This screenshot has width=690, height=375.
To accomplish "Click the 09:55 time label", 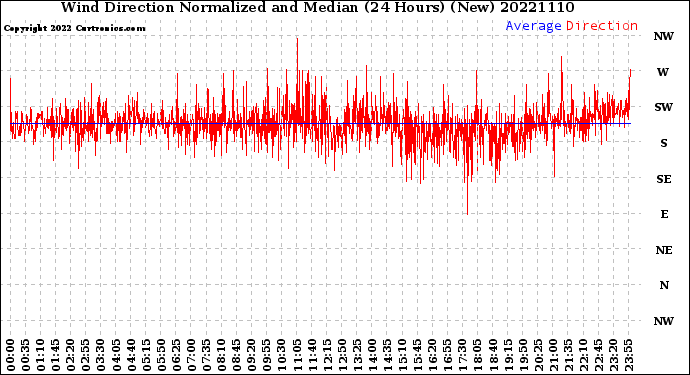I will [x=267, y=356].
